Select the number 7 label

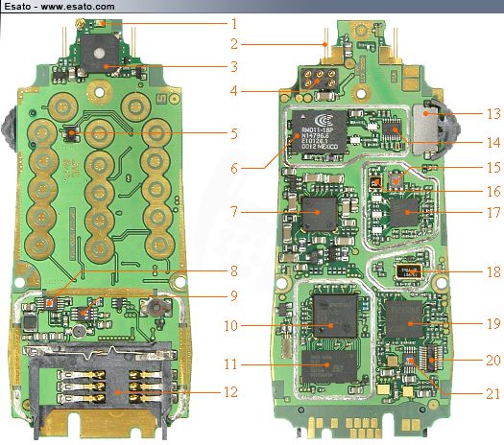[x=234, y=212]
